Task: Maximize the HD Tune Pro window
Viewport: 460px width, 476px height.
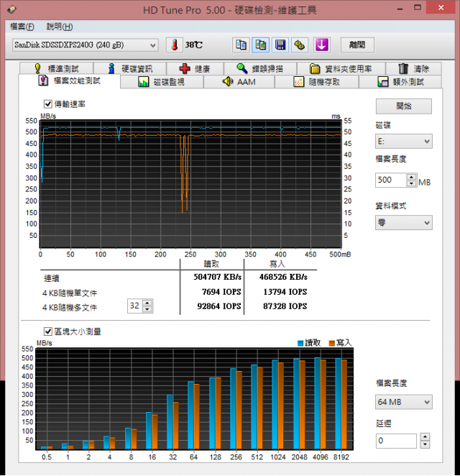Action: [x=418, y=8]
